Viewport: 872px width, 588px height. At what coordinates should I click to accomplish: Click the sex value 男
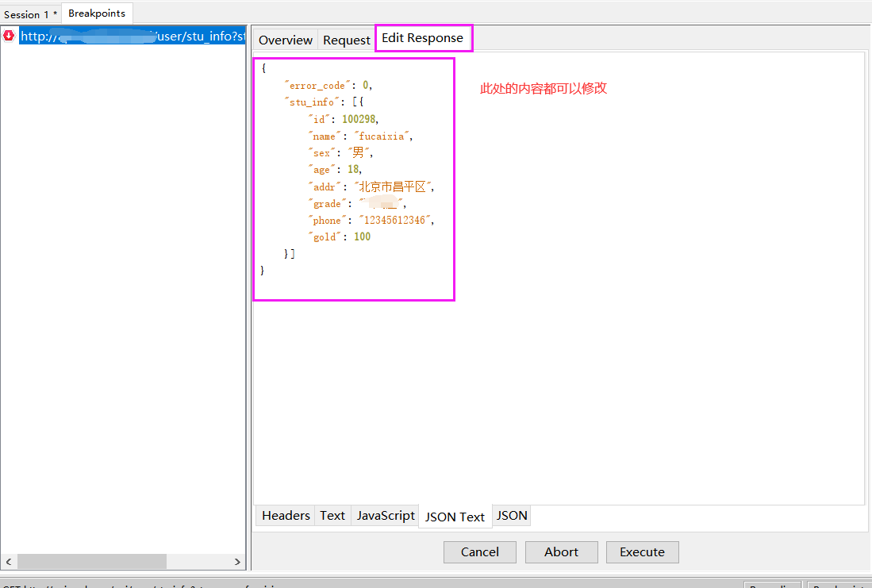click(x=358, y=152)
